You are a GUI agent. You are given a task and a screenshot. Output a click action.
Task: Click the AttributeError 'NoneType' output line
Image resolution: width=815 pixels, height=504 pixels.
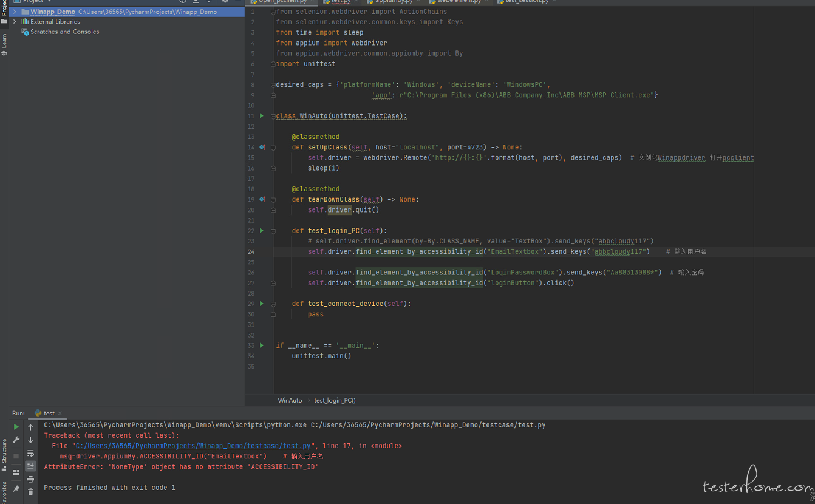[x=181, y=467]
